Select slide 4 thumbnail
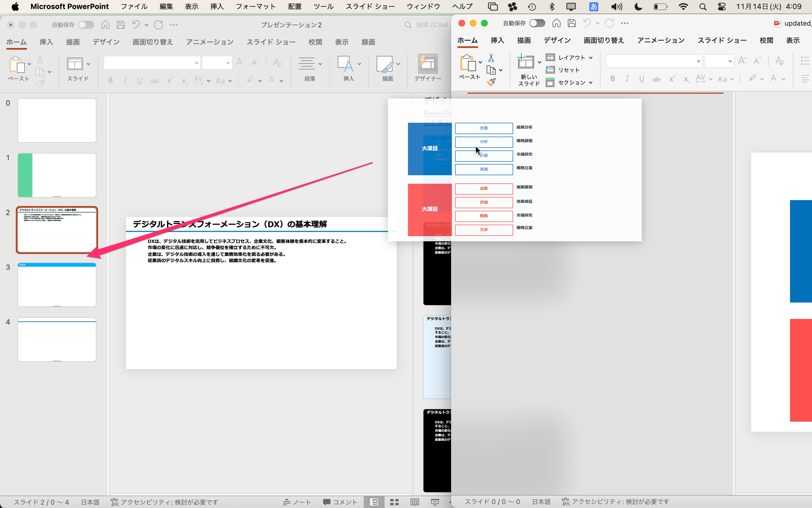The width and height of the screenshot is (812, 508). 57,339
